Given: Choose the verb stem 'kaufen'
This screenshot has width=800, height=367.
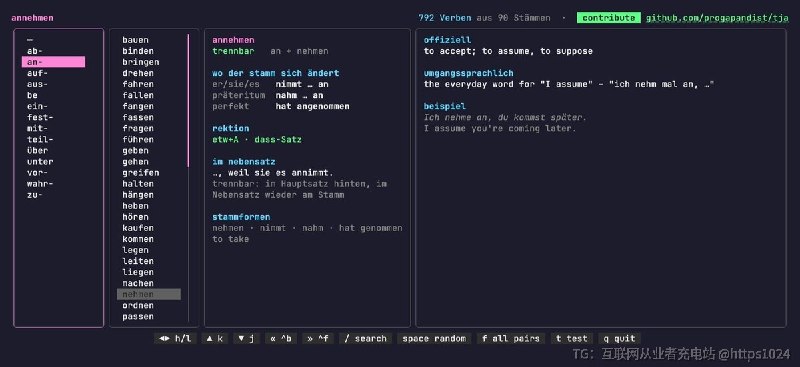Looking at the screenshot, I should pyautogui.click(x=138, y=228).
